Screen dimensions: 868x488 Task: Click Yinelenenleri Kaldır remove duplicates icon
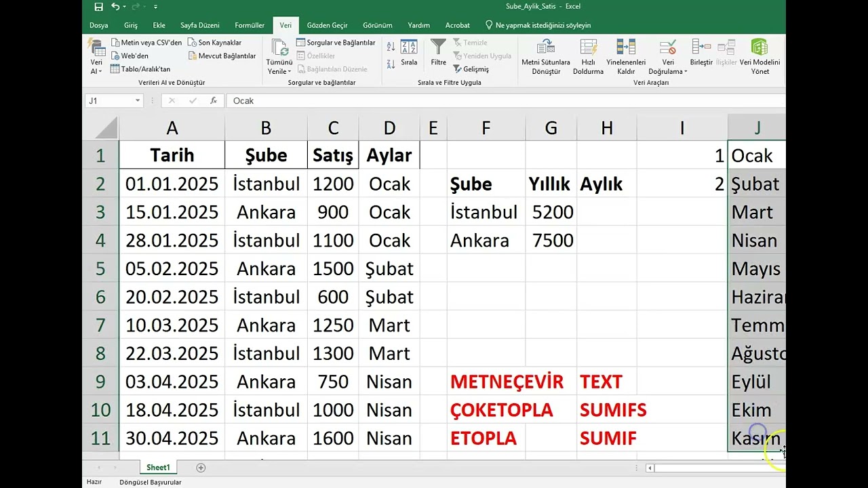(626, 47)
